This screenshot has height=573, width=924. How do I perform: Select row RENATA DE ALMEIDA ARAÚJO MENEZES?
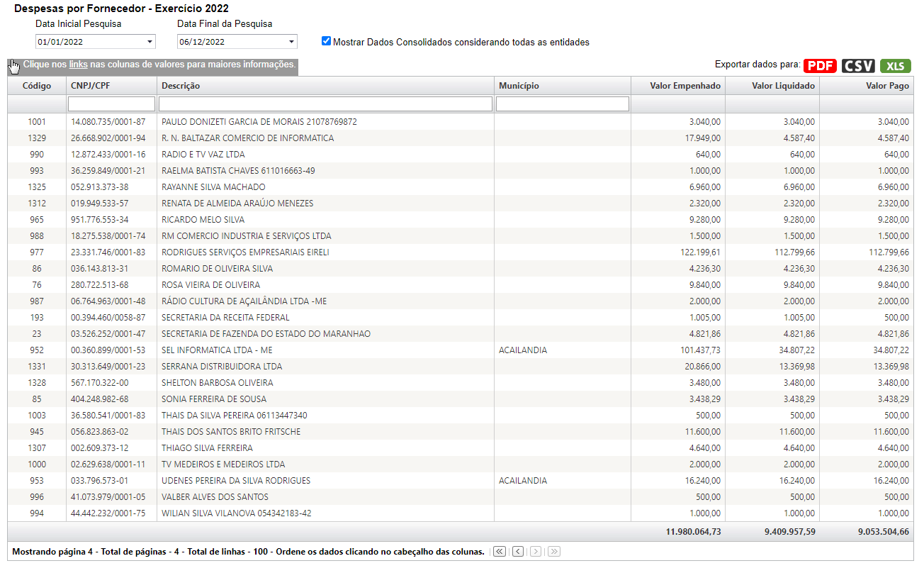461,204
